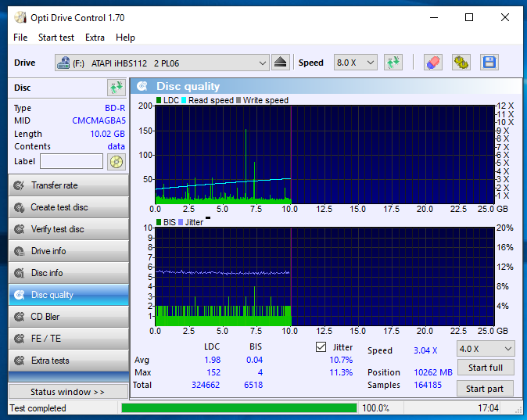
Task: Click the green progress bar at 100%
Action: tap(239, 408)
